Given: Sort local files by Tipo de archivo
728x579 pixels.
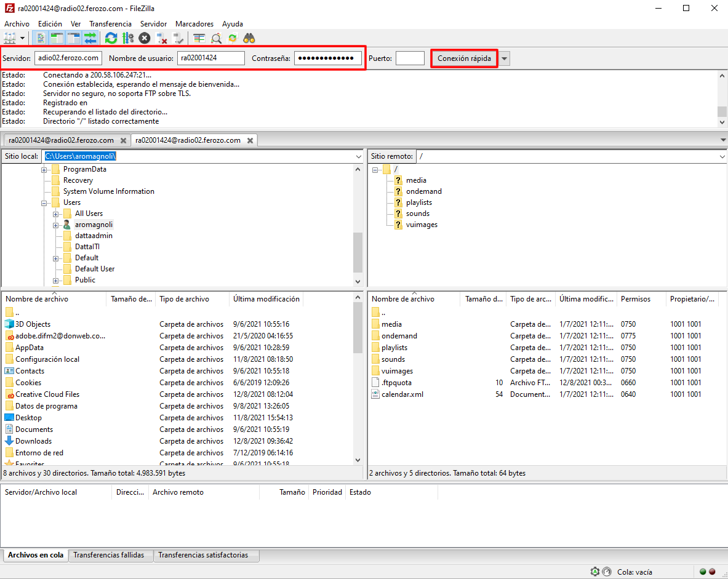Looking at the screenshot, I should coord(192,299).
